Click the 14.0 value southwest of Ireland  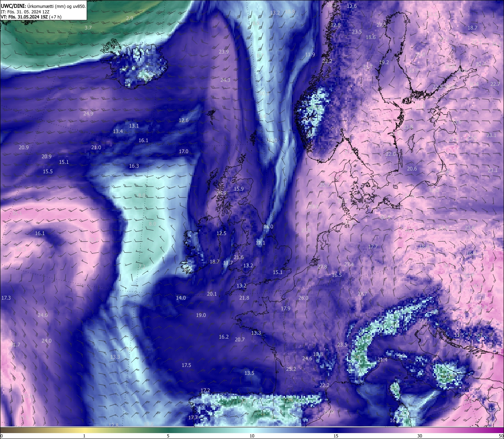[181, 298]
